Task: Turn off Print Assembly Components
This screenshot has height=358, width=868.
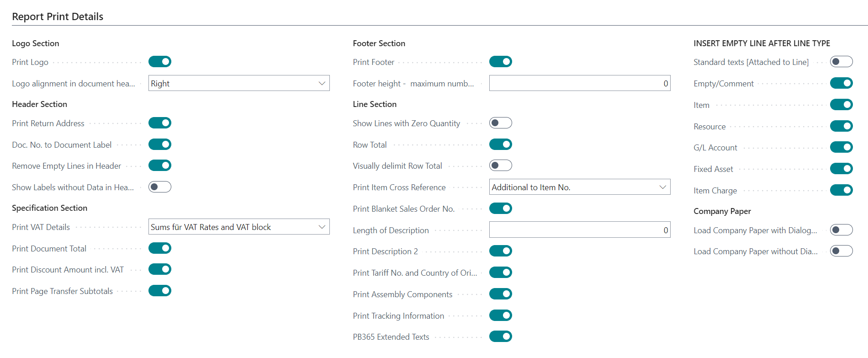Action: pyautogui.click(x=501, y=294)
